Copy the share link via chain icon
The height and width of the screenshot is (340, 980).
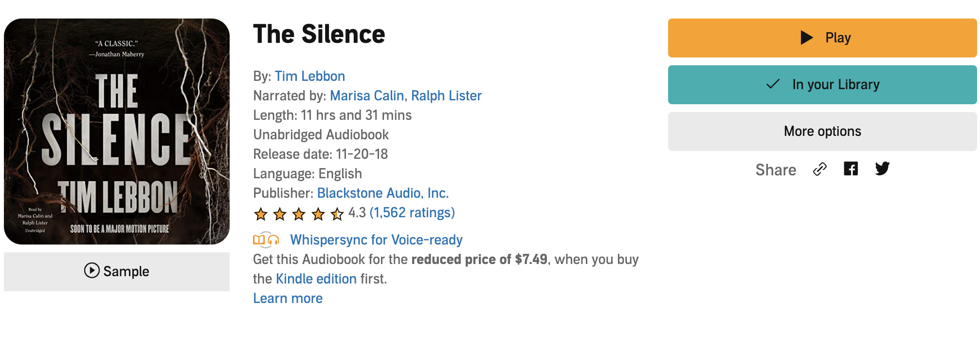[x=820, y=169]
